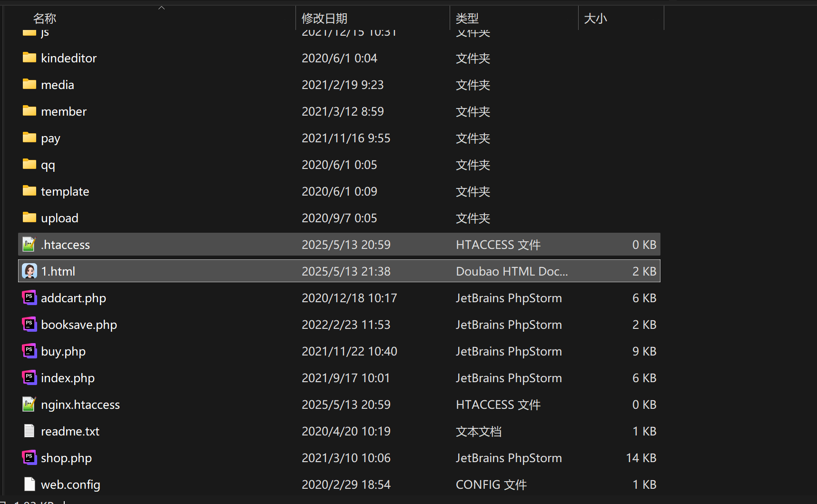Click the .htaccess file icon

[x=29, y=245]
